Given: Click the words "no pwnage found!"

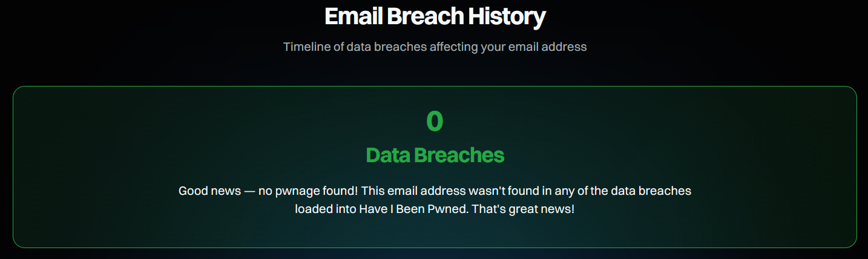Looking at the screenshot, I should (x=309, y=191).
